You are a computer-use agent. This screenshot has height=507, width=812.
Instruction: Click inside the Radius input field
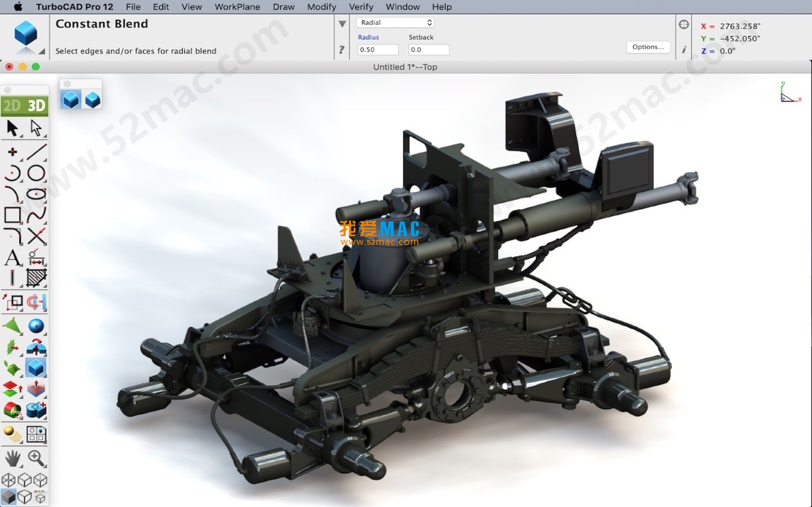(x=377, y=49)
